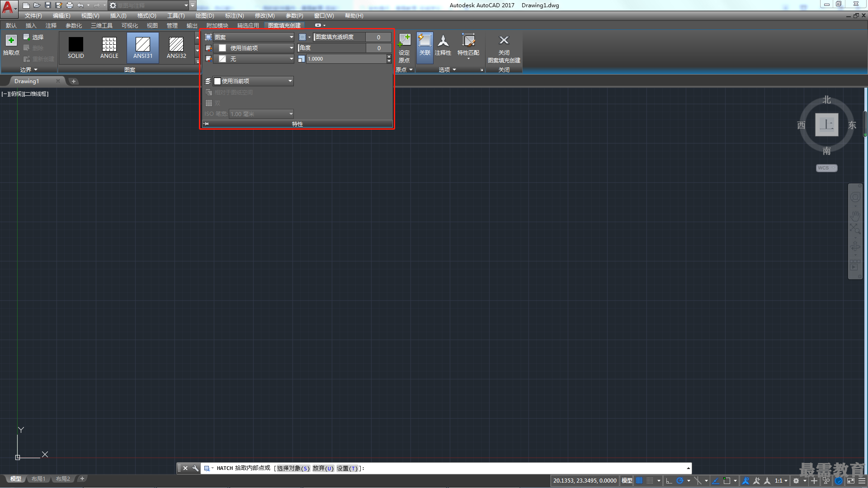This screenshot has width=868, height=488.
Task: Click the New drawing icon in quick access
Action: point(26,5)
